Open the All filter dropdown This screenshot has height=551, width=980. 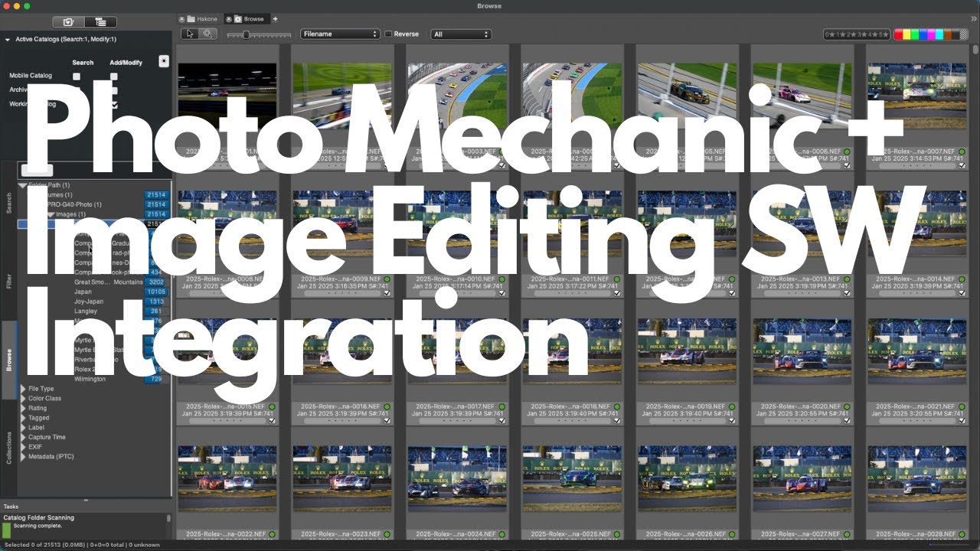(x=461, y=34)
